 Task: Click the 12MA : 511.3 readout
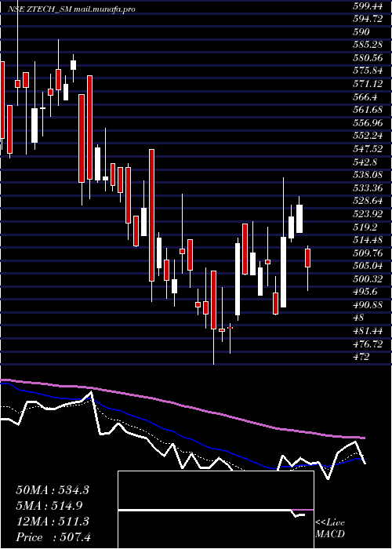click(x=53, y=522)
